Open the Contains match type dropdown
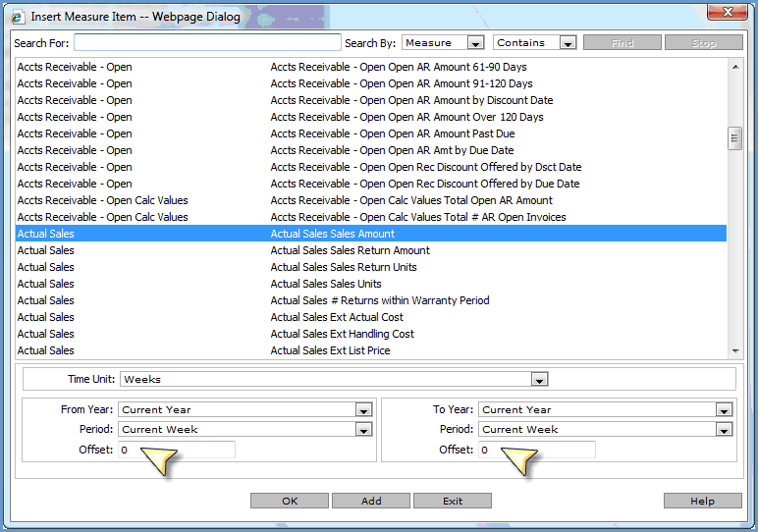This screenshot has width=758, height=532. 568,43
